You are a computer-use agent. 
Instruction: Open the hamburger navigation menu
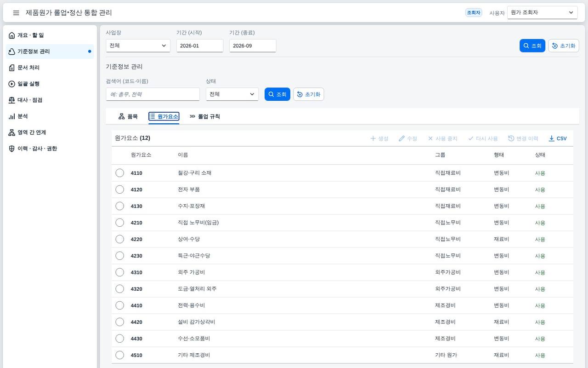point(16,13)
